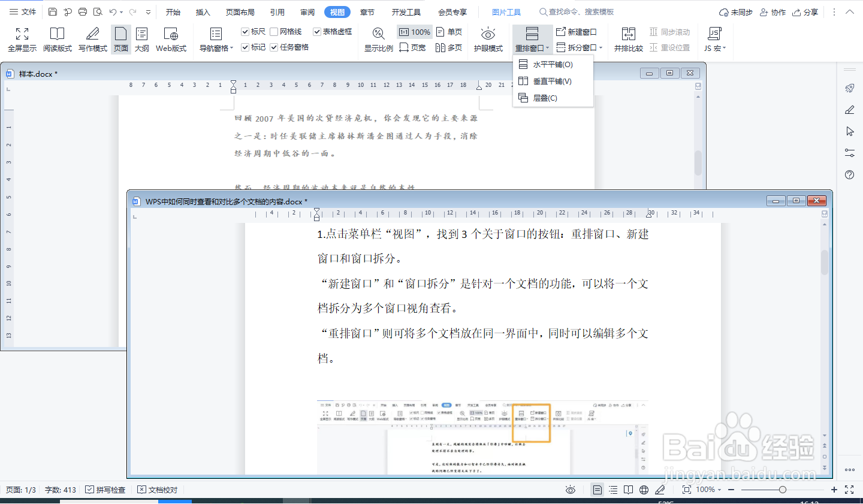
Task: Enable writing mode
Action: pyautogui.click(x=92, y=40)
